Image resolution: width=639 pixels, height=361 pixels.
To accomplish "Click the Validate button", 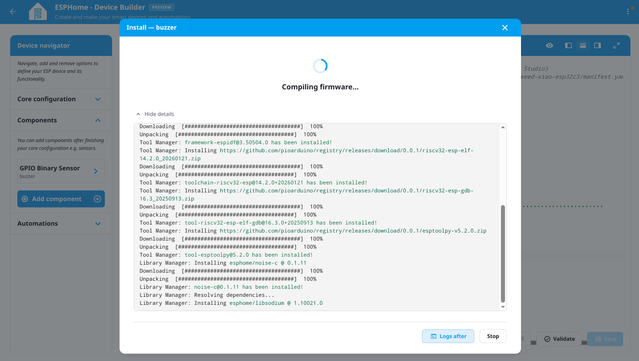I will (559, 339).
